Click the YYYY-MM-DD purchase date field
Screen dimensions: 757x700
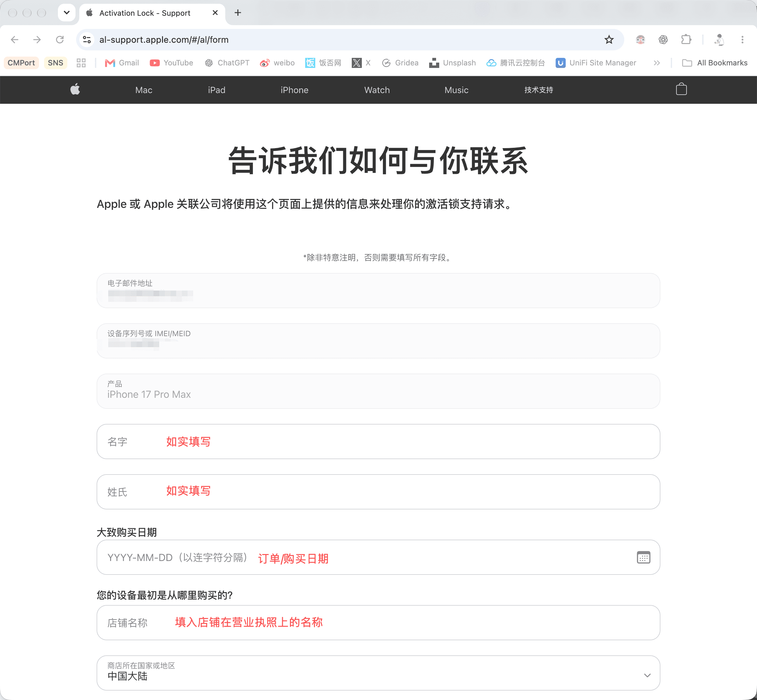click(x=378, y=557)
